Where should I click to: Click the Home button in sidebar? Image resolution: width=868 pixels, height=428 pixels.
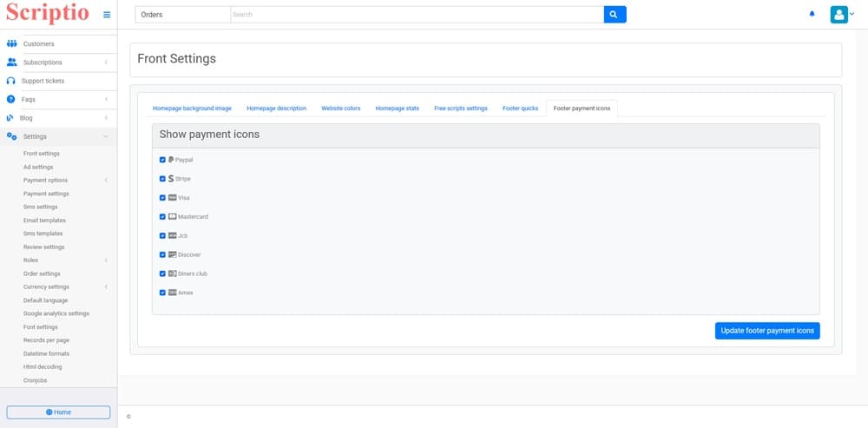[58, 412]
